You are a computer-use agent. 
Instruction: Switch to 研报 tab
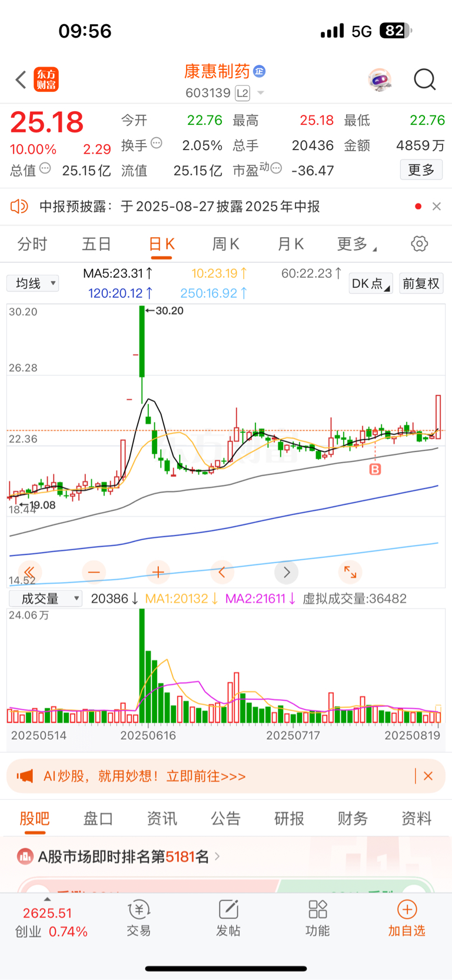[x=289, y=819]
